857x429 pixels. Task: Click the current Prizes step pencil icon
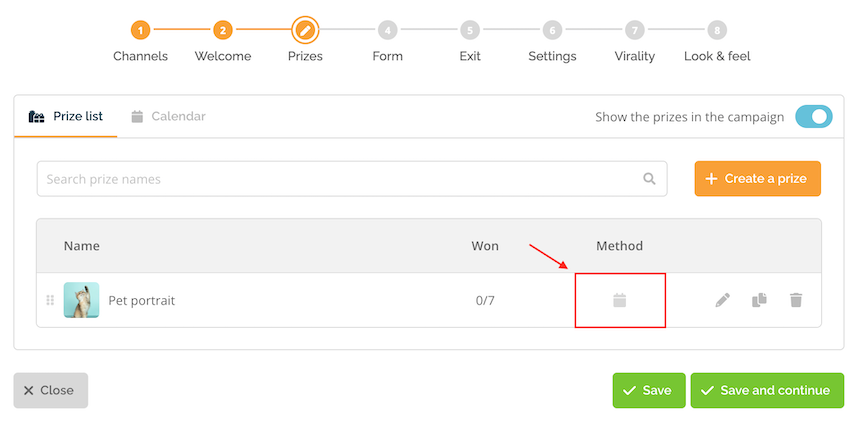point(305,30)
